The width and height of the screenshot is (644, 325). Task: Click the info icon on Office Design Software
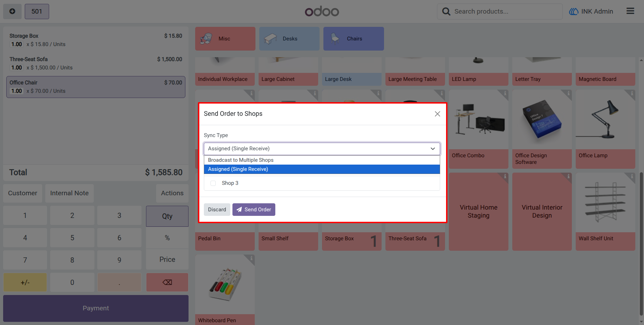click(x=568, y=93)
